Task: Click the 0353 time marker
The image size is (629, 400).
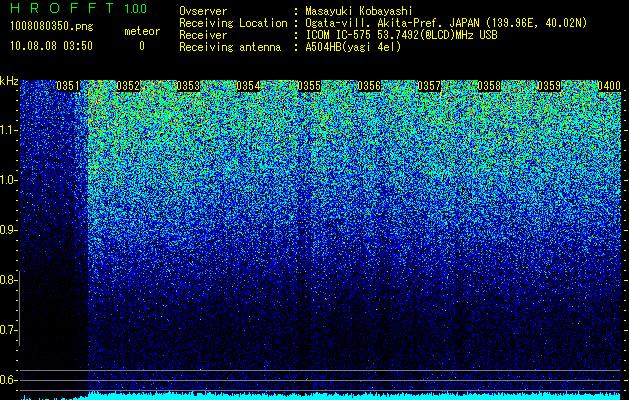Action: point(188,86)
